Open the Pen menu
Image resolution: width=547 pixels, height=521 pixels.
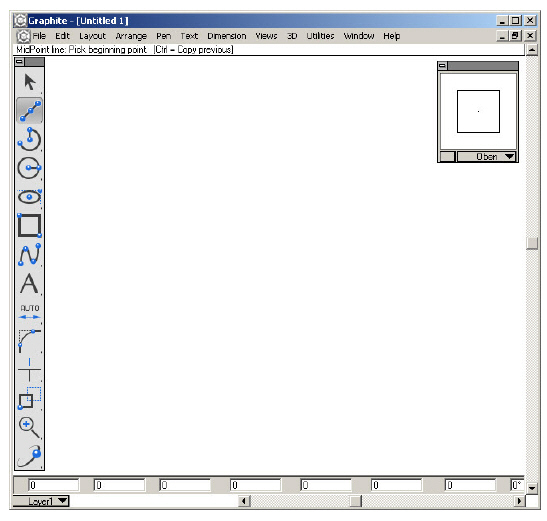(x=163, y=36)
